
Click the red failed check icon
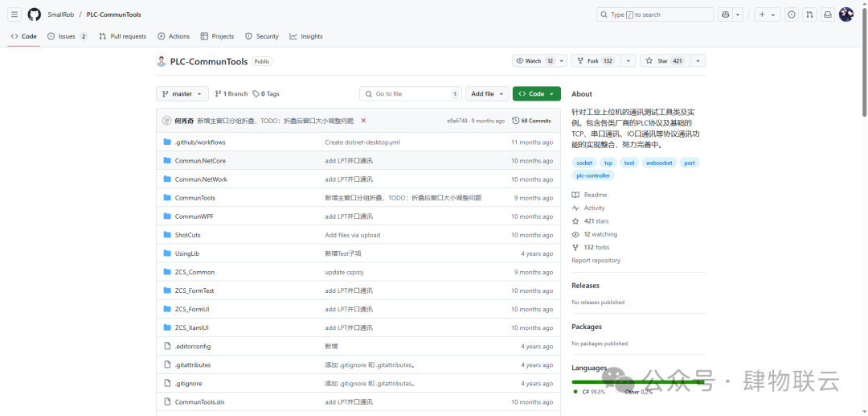363,121
